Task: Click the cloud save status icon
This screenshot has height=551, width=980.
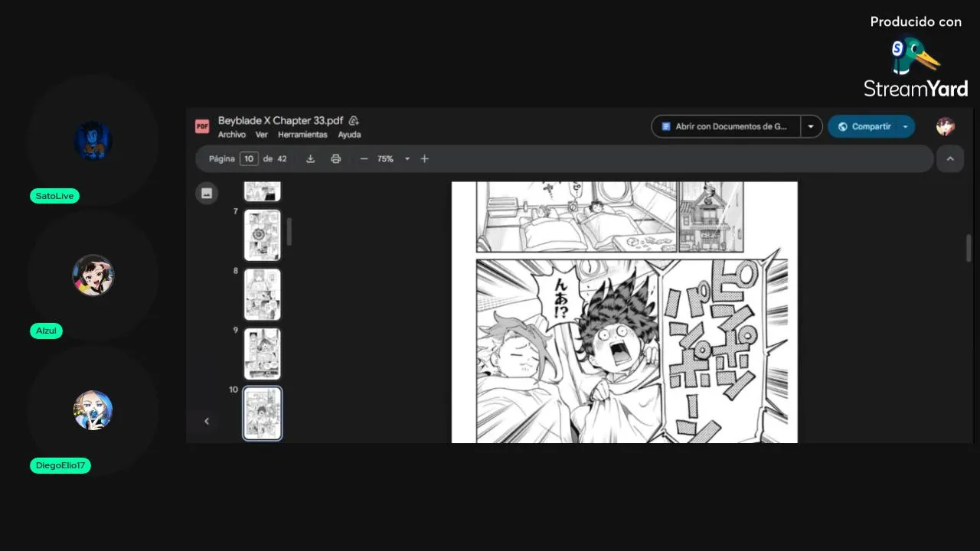Action: click(354, 120)
